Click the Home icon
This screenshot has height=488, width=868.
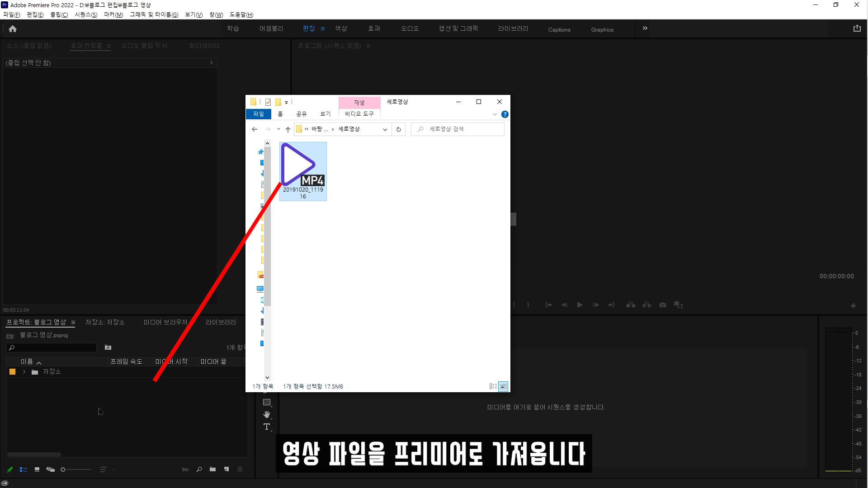[x=13, y=29]
